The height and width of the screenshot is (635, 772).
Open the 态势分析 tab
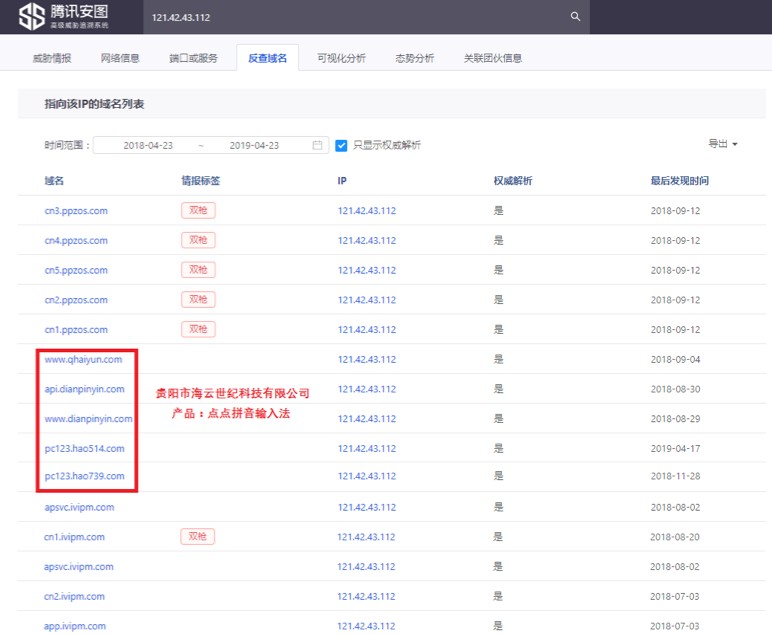(x=415, y=58)
